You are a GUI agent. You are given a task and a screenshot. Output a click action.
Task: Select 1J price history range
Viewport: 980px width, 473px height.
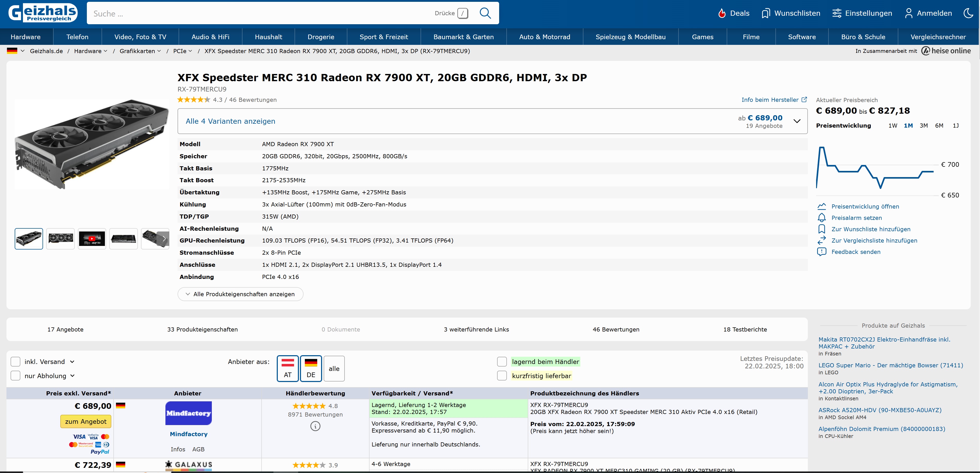[x=956, y=126]
